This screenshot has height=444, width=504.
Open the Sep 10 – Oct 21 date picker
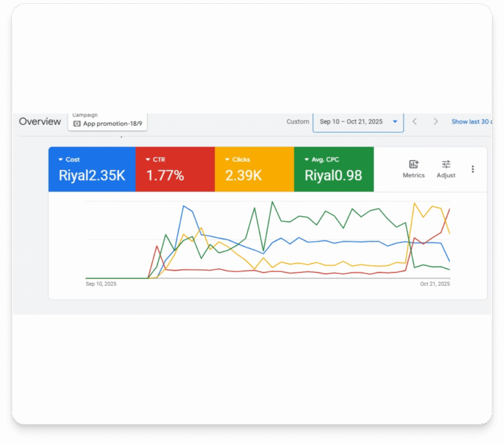click(358, 122)
